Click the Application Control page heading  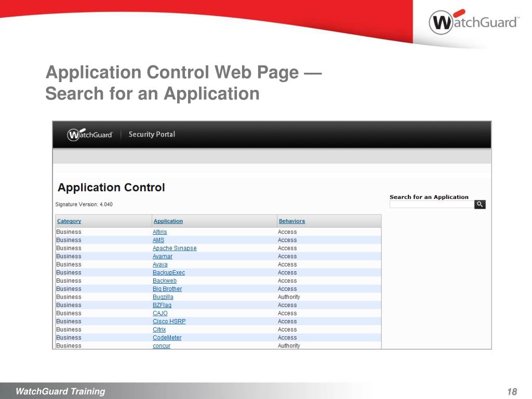111,187
